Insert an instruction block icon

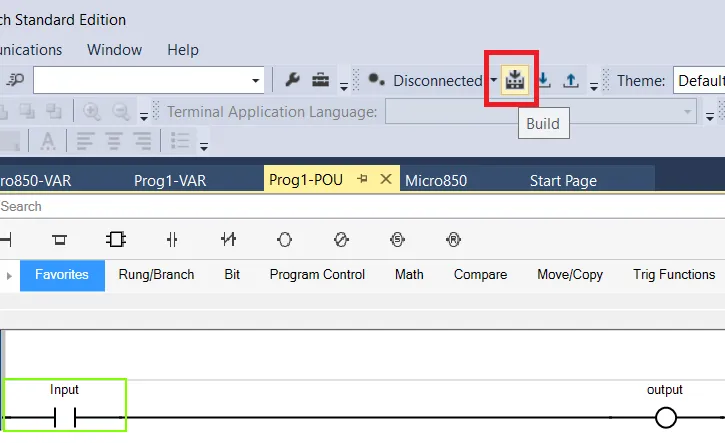tap(116, 240)
